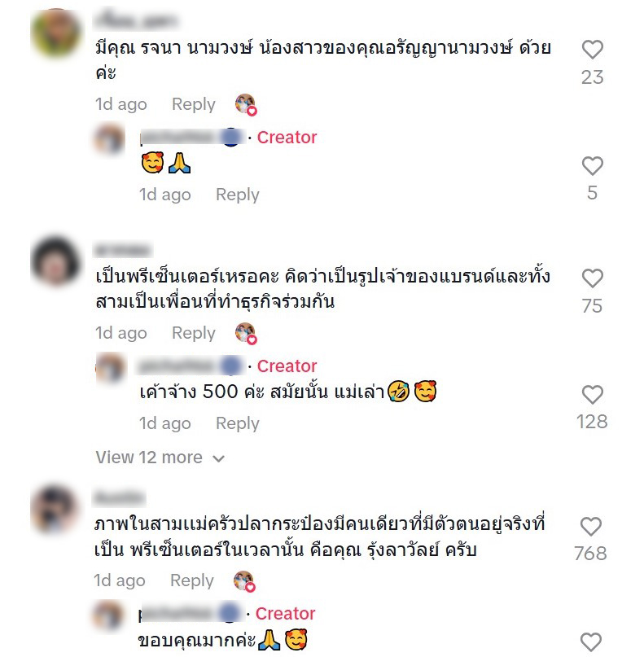Click the liked-by-creator badge under the 768-likes comment

coord(244,581)
